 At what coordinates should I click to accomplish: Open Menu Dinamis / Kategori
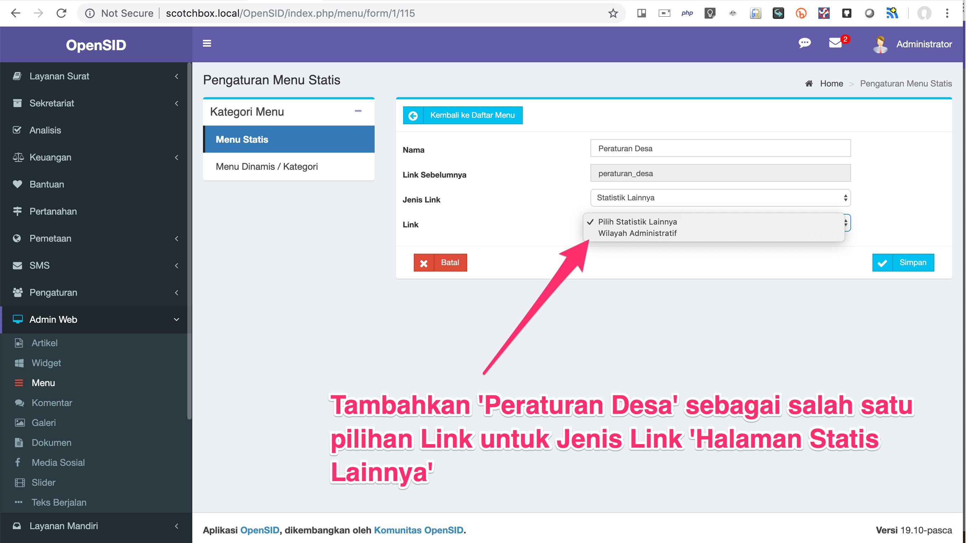click(267, 166)
